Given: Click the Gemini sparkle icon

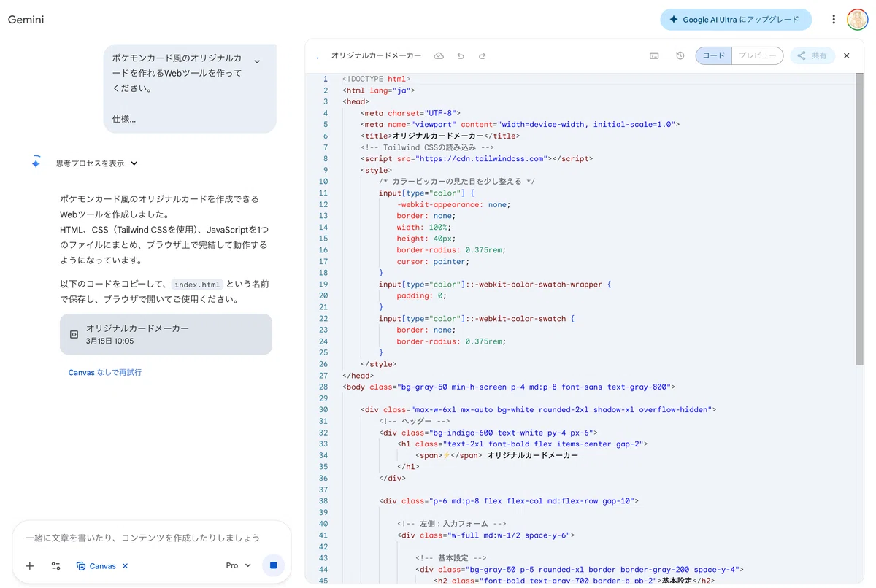Looking at the screenshot, I should click(x=36, y=163).
